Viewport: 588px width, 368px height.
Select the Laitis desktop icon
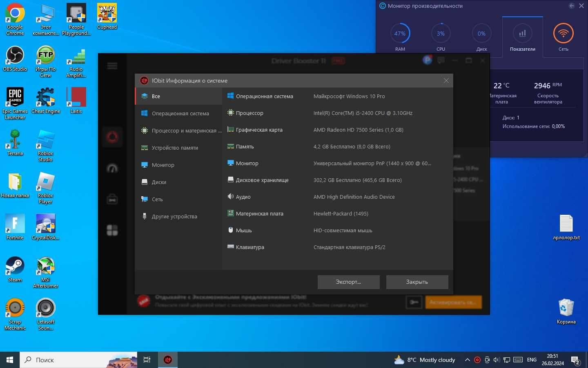[76, 101]
